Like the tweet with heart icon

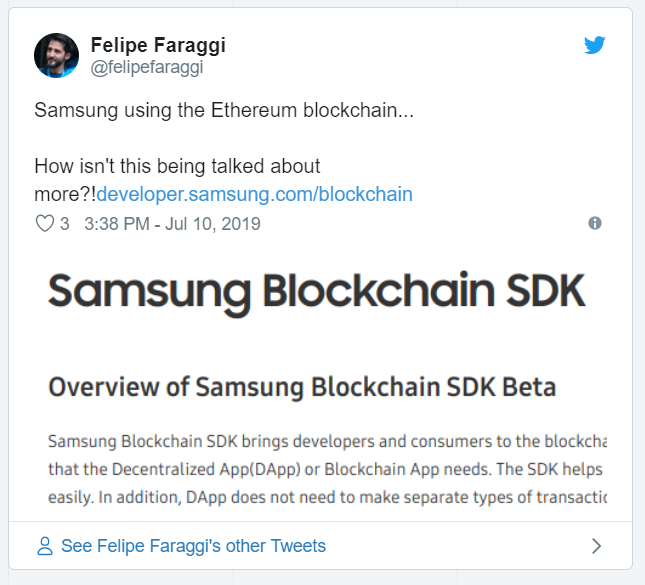point(44,224)
